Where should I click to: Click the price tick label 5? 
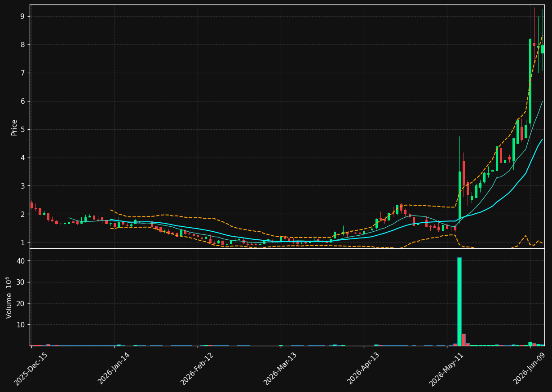[x=22, y=129]
